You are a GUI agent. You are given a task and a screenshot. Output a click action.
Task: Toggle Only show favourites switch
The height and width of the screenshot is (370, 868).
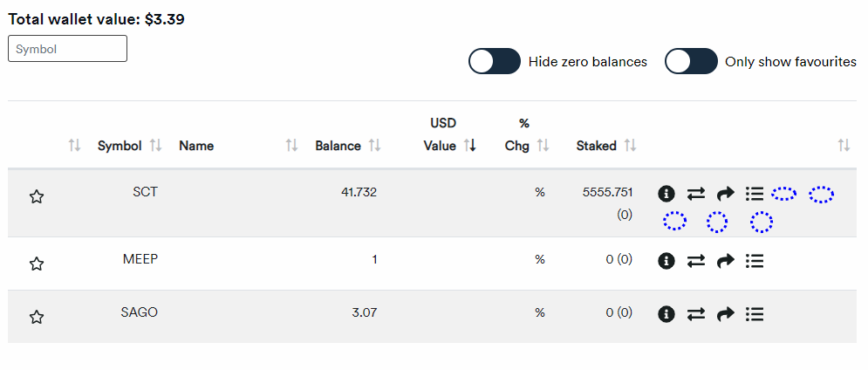click(x=691, y=62)
